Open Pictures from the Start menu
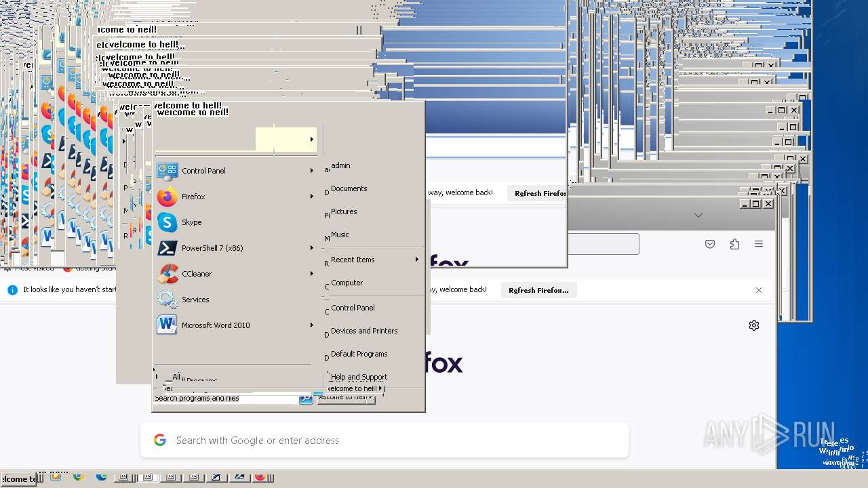The height and width of the screenshot is (488, 868). 344,211
